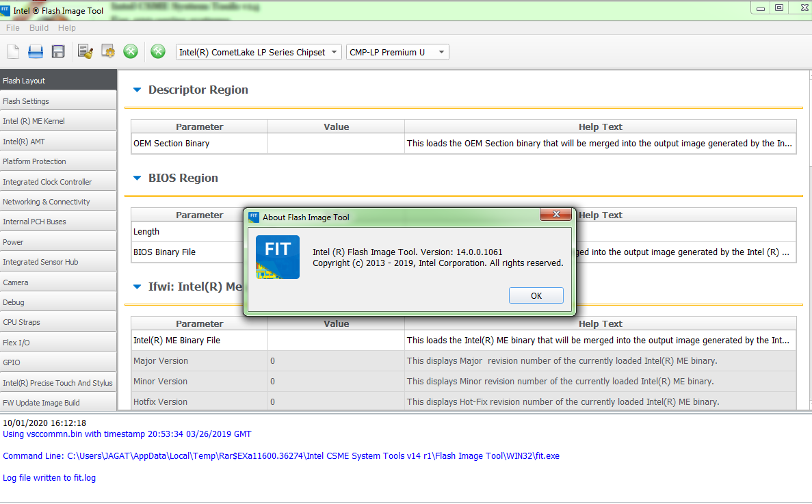Select the Integrated Sensor Hub tab
The image size is (812, 504).
coord(58,262)
